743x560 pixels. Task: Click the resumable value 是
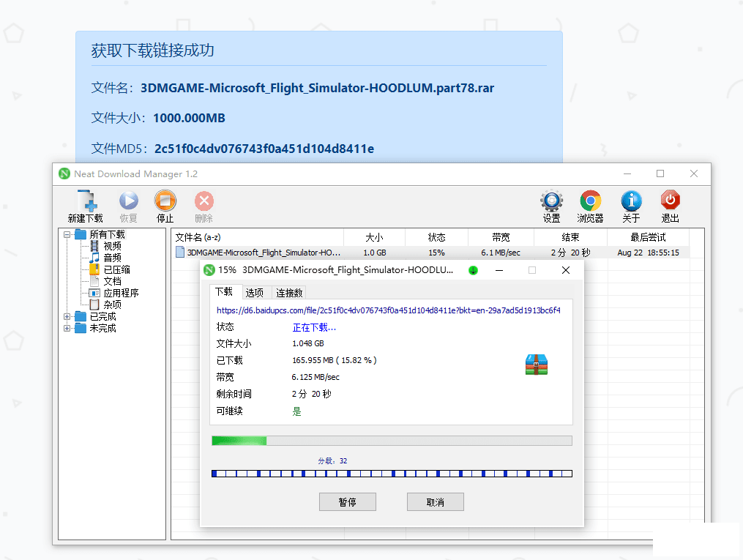coord(296,411)
